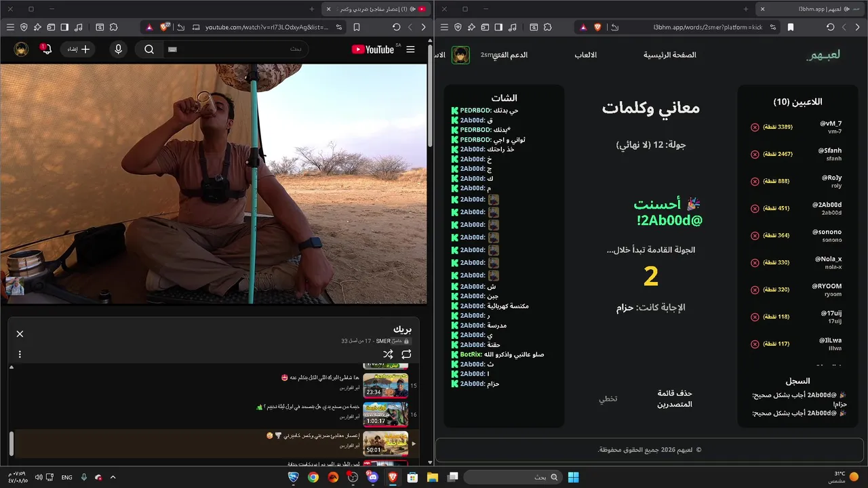Open extensions puzzle icon in YouTube window
Image resolution: width=868 pixels, height=488 pixels.
coord(113,27)
